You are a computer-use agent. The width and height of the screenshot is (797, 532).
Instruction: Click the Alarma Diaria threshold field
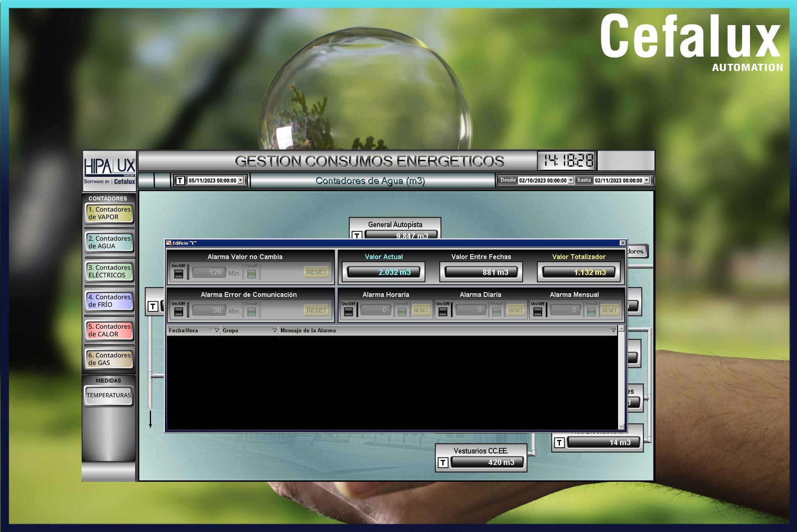[x=470, y=310]
